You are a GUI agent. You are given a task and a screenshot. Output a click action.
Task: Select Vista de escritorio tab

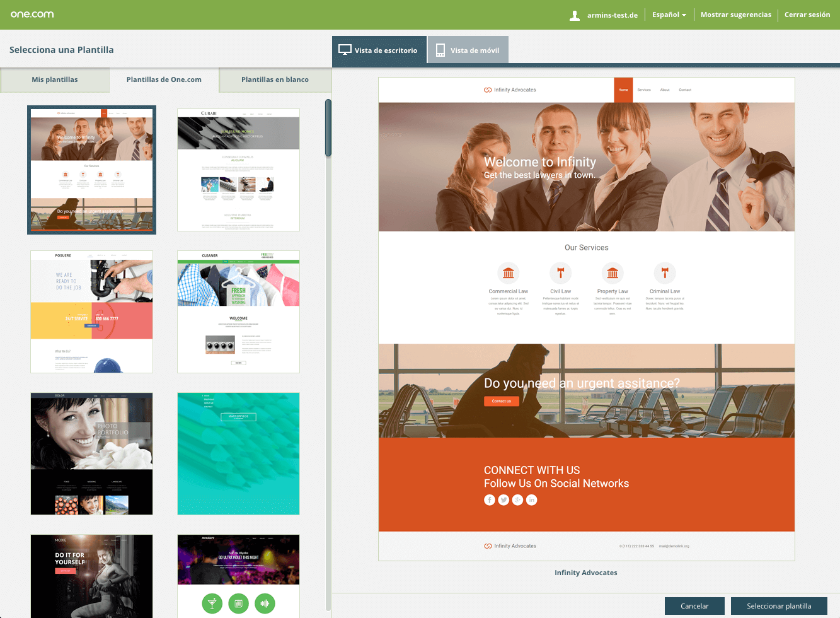tap(379, 50)
